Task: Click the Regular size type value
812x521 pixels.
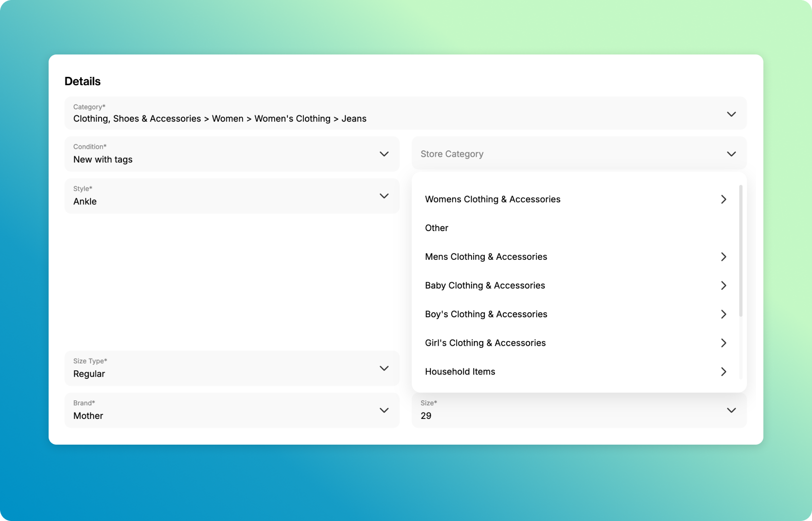Action: coord(89,374)
